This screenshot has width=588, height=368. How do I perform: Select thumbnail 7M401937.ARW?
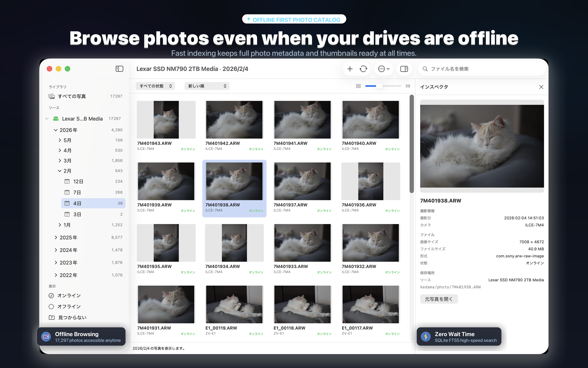point(303,181)
